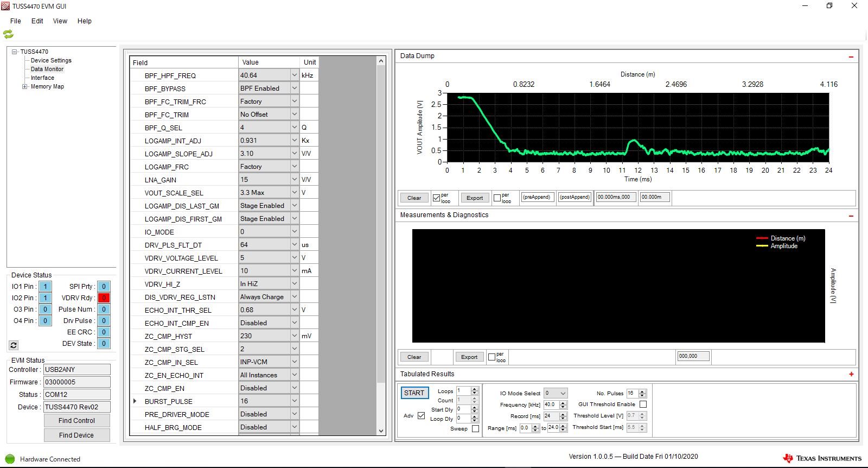Screen dimensions: 868x468
Task: Toggle Measurements Export per loop checkbox
Action: 492,357
